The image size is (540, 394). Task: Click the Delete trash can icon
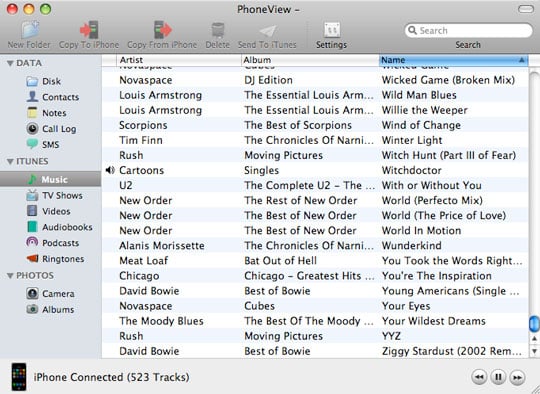point(218,30)
